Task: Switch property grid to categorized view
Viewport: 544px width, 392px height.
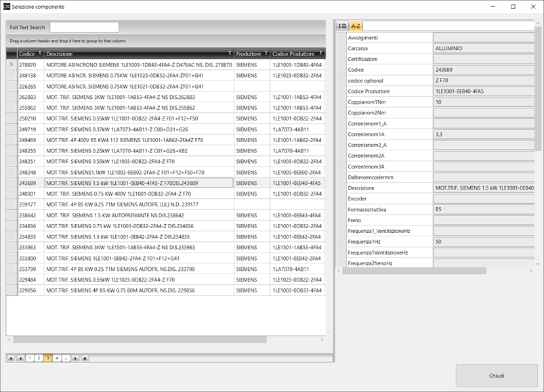Action: pos(342,26)
